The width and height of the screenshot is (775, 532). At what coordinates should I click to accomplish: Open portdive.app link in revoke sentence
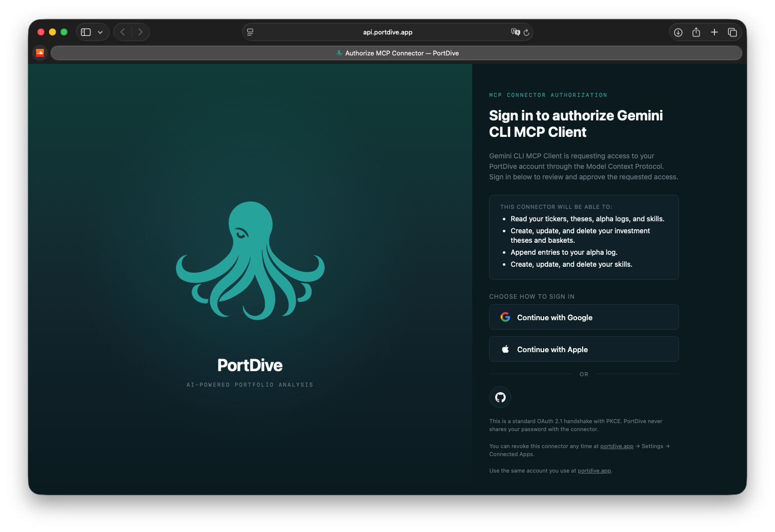click(617, 446)
